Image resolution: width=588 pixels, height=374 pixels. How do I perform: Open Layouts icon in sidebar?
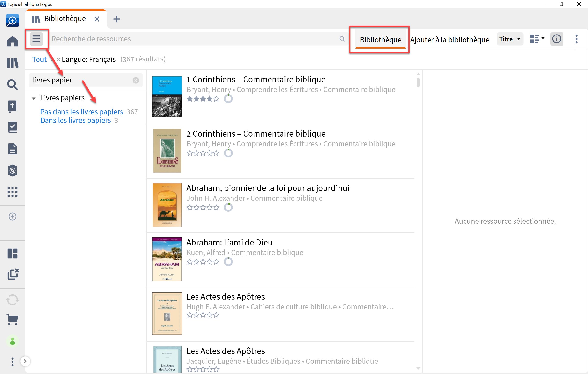12,254
